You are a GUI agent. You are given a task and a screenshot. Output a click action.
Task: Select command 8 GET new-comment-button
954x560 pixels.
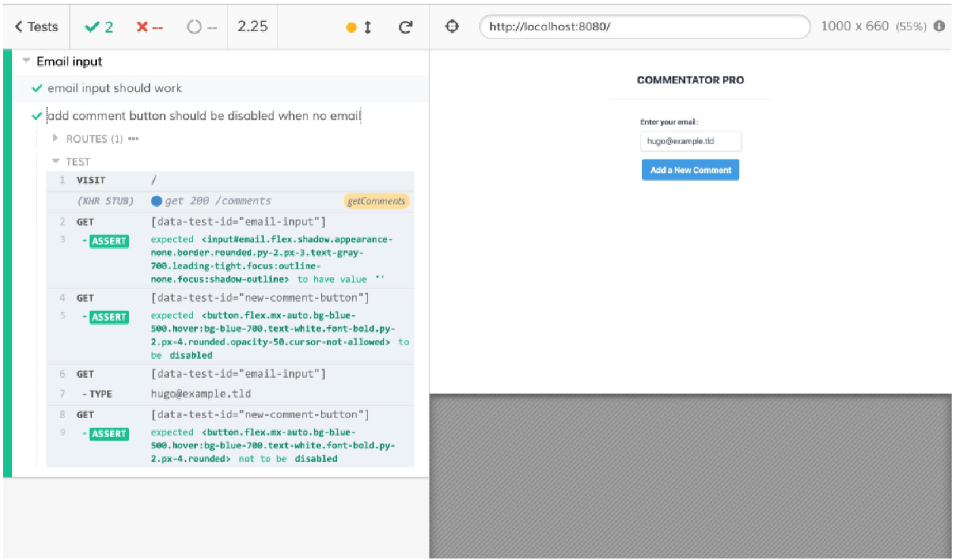pyautogui.click(x=230, y=414)
